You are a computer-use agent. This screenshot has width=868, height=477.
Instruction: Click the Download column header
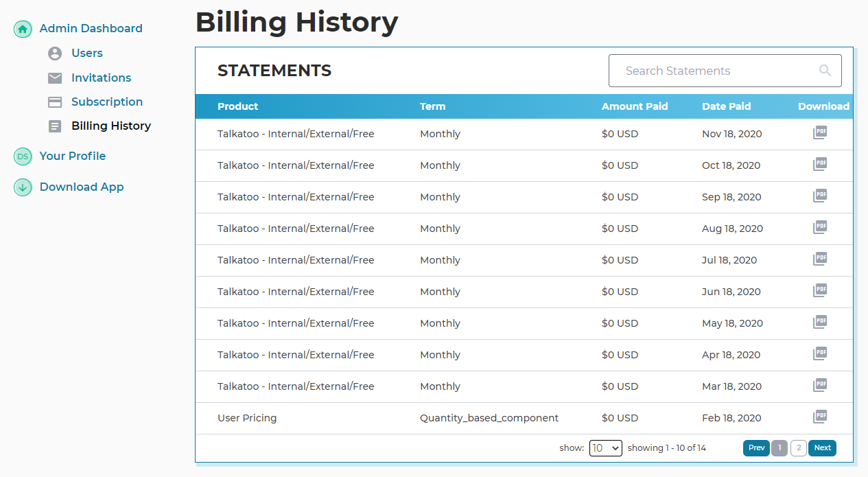click(823, 106)
